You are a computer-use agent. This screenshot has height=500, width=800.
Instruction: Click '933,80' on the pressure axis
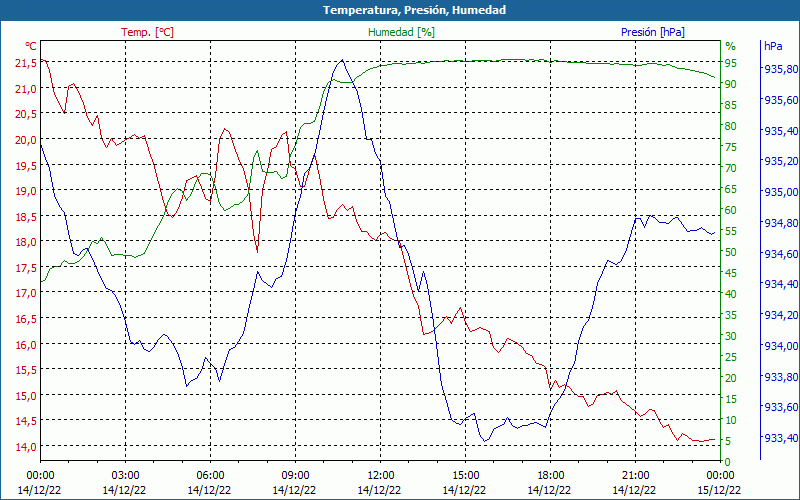(x=781, y=377)
